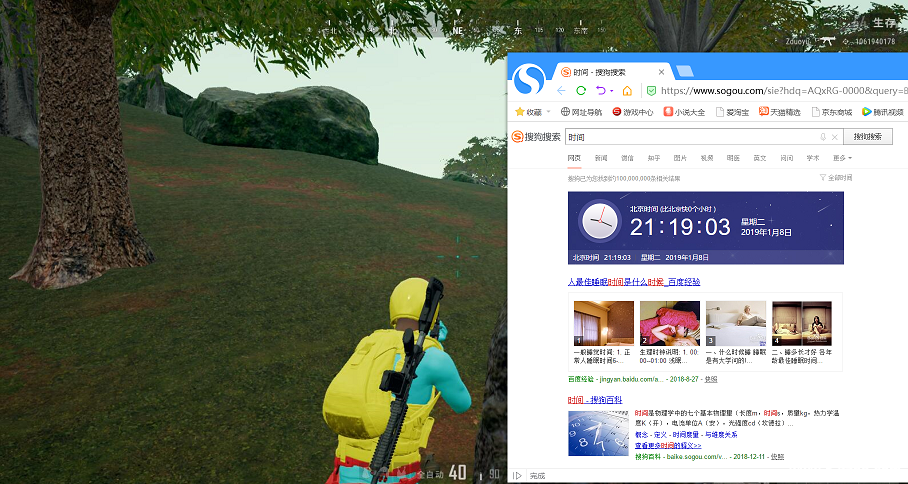Open 快照 snapshot of the 搜狗百科 result
This screenshot has width=908, height=484.
(777, 457)
